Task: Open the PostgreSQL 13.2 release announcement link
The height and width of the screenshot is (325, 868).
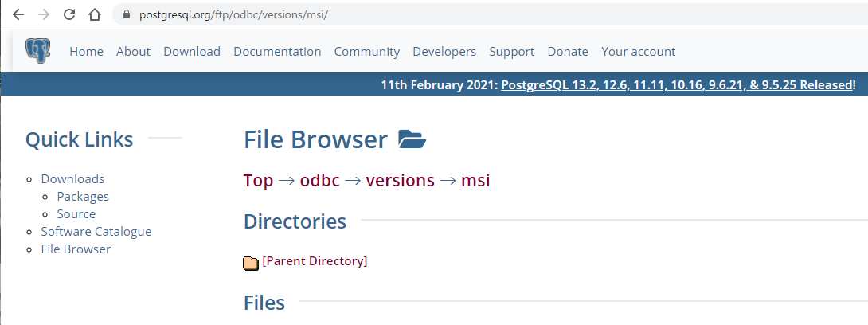Action: (x=678, y=84)
